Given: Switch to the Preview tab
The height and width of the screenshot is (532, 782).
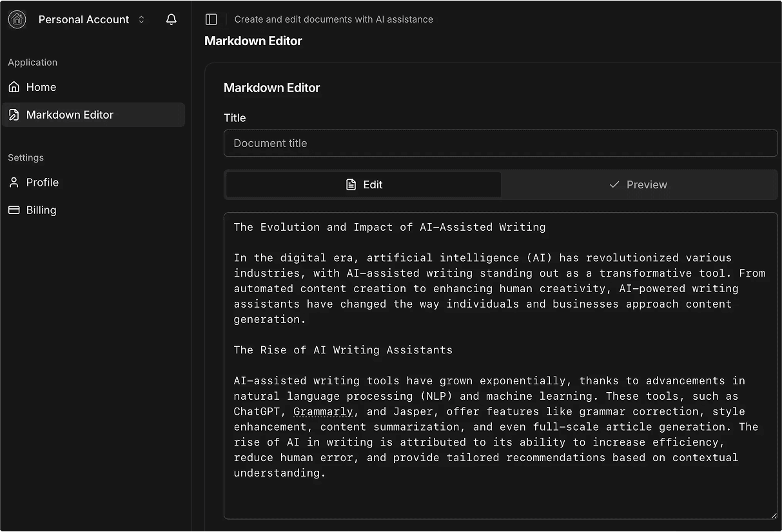Looking at the screenshot, I should [638, 184].
